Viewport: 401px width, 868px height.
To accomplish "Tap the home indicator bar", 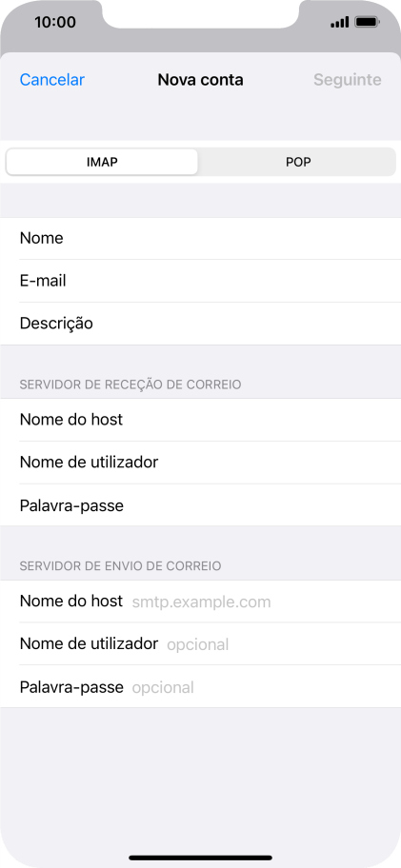I will coord(200,858).
